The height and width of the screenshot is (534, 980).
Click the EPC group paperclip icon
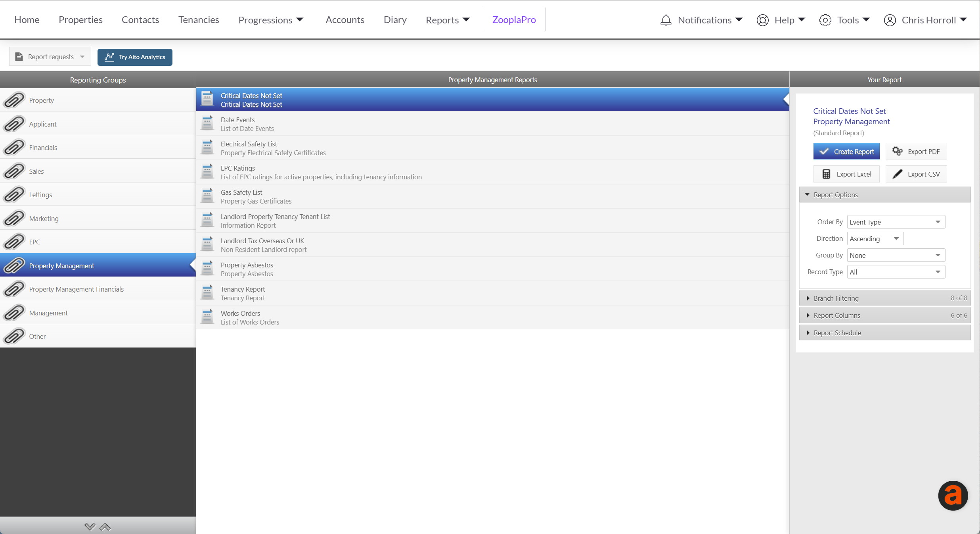14,242
